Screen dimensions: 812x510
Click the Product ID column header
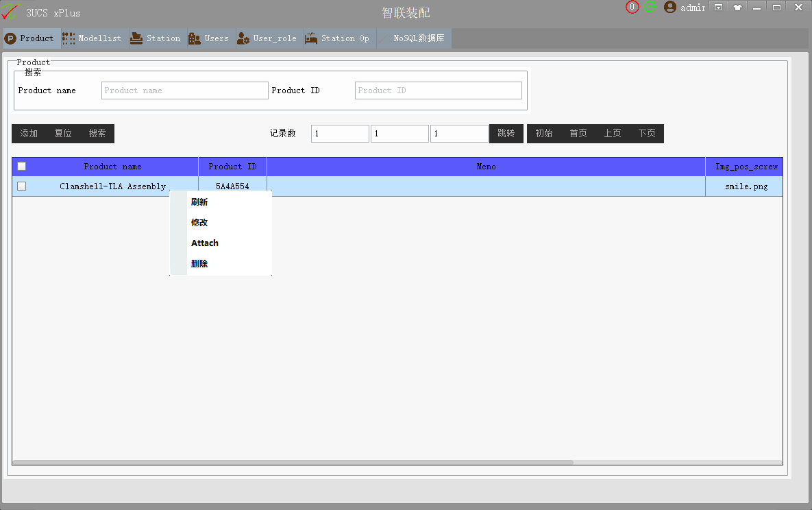(x=232, y=167)
